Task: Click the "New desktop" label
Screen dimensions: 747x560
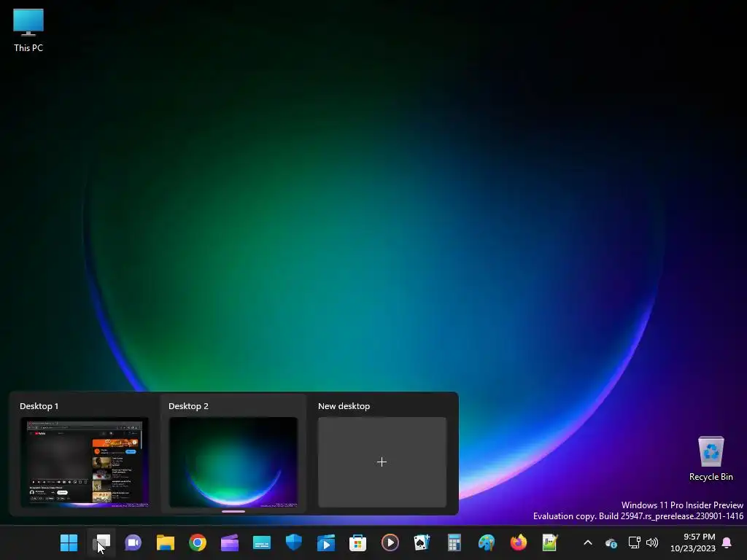Action: (344, 406)
